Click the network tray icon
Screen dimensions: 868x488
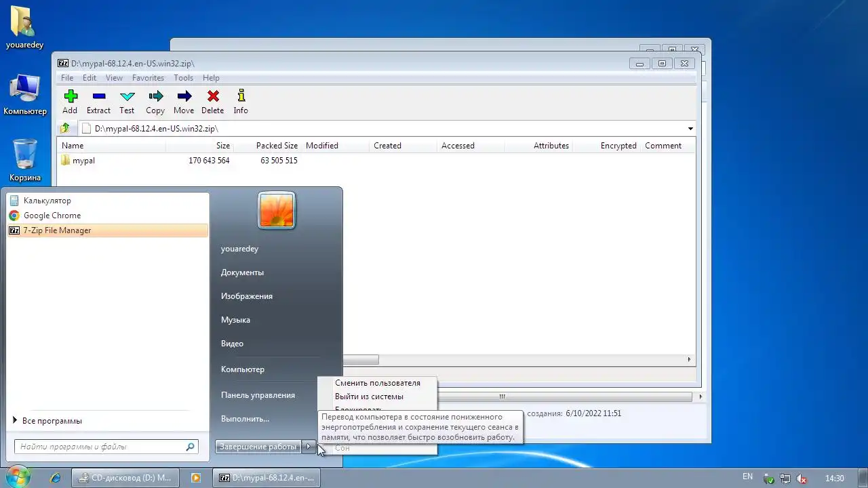[x=785, y=478]
